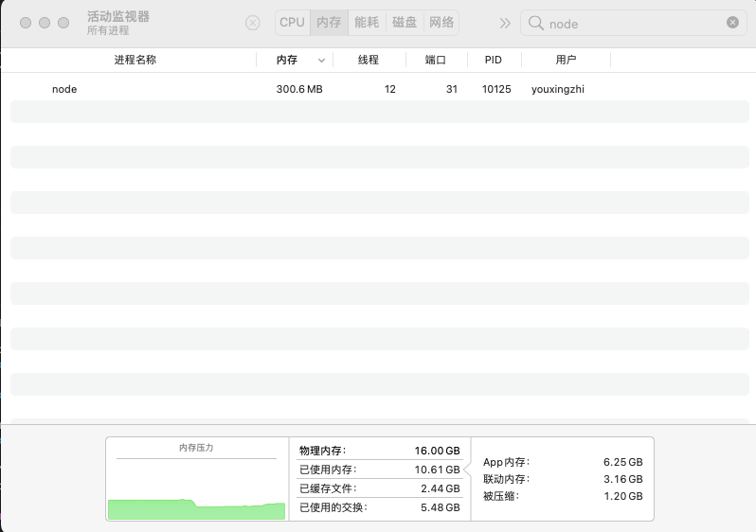This screenshot has width=756, height=532.
Task: Click the 所有进程 subtitle
Action: coord(108,30)
